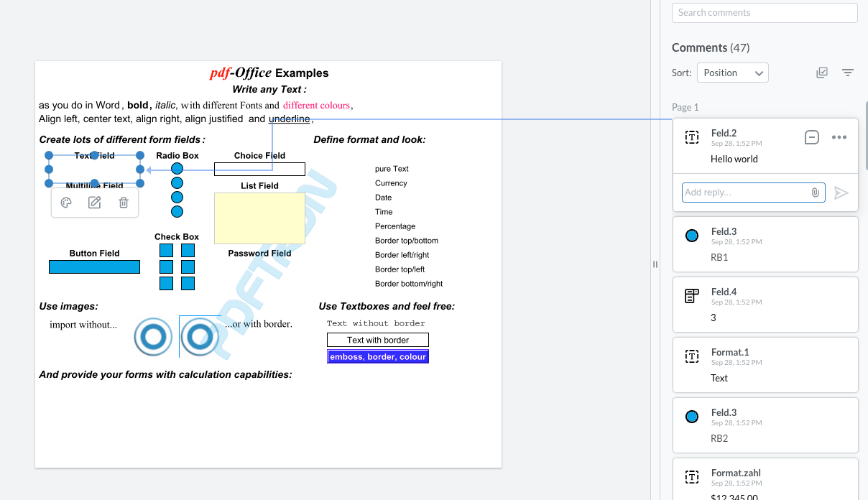Click the list icon on the Feld.4 comment
Screen dimensions: 868x500
[691, 296]
